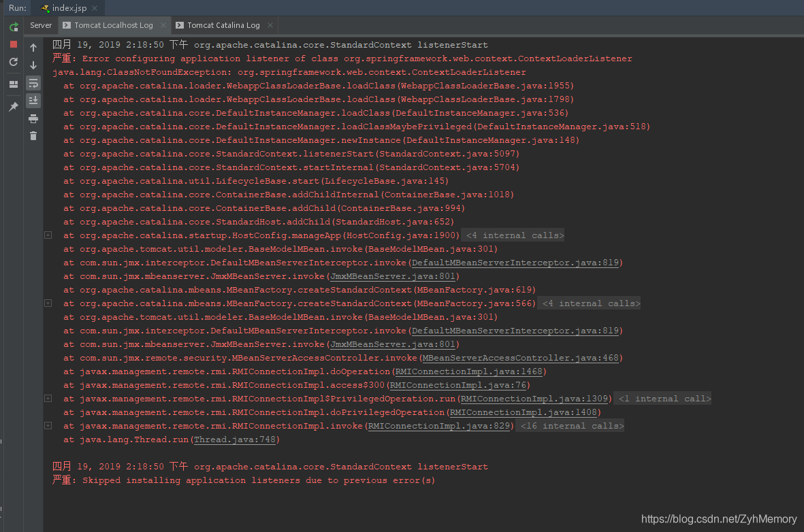Close the Tomcat Catalina Log tab
804x532 pixels.
coord(270,25)
